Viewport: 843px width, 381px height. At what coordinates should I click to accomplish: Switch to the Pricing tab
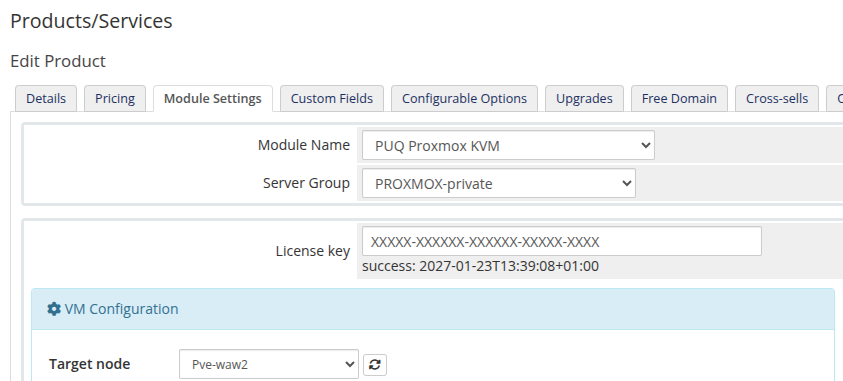[x=115, y=98]
